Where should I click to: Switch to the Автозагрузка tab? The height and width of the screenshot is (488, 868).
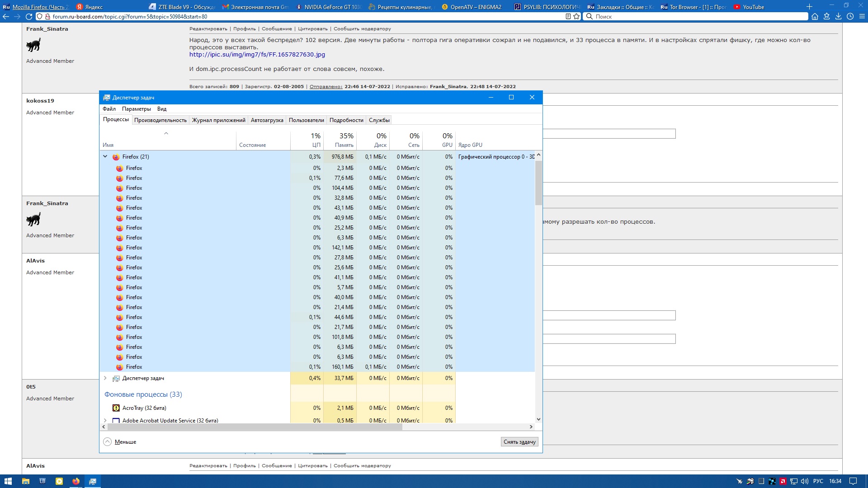(267, 120)
